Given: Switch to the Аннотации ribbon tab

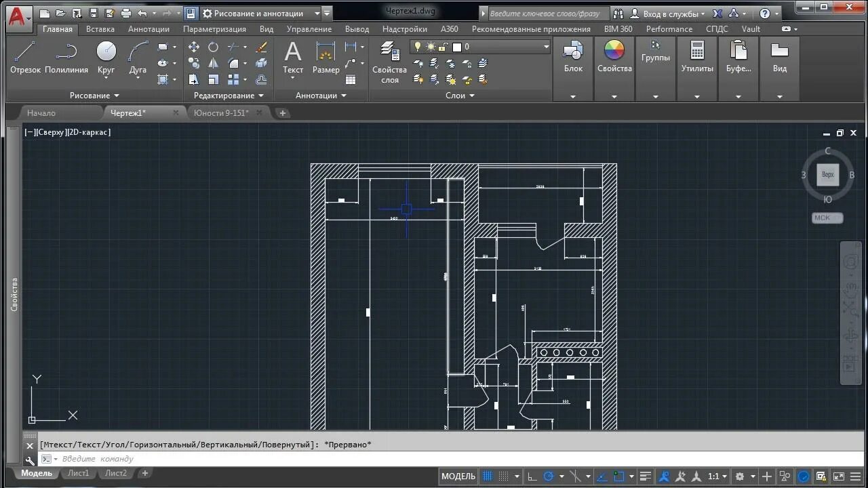Looking at the screenshot, I should (149, 29).
